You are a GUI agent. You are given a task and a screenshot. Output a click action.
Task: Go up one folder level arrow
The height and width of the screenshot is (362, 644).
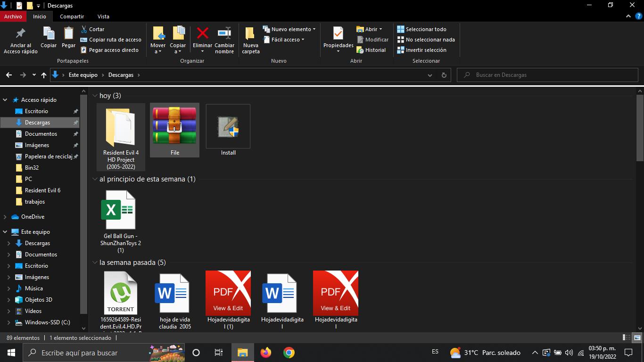44,75
